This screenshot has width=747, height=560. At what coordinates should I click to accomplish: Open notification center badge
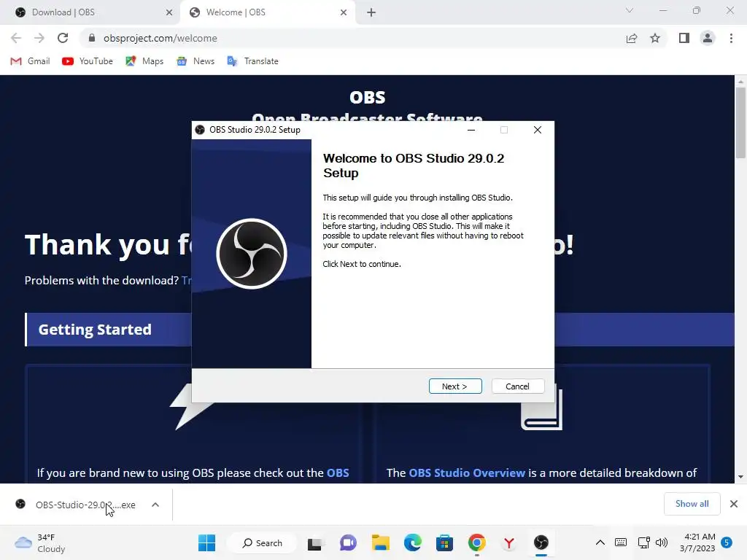coord(727,542)
